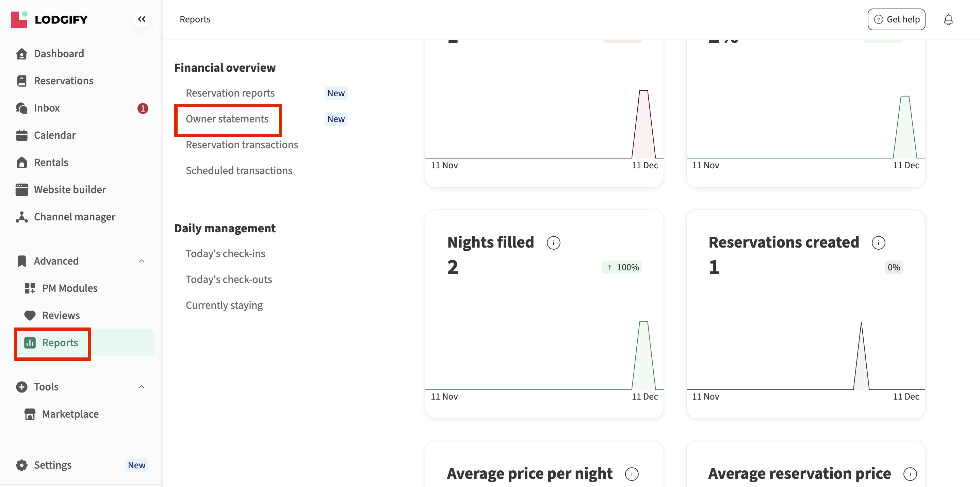Go to the Calendar page

point(55,135)
